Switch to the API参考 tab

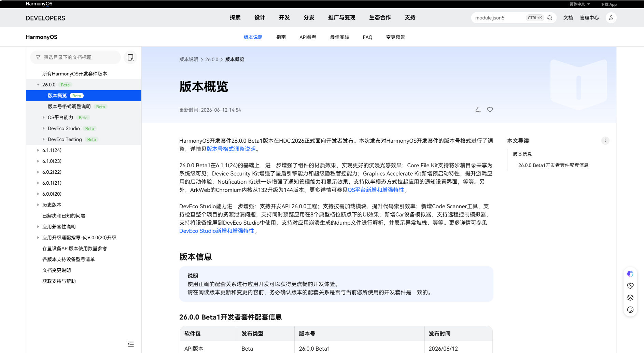308,37
